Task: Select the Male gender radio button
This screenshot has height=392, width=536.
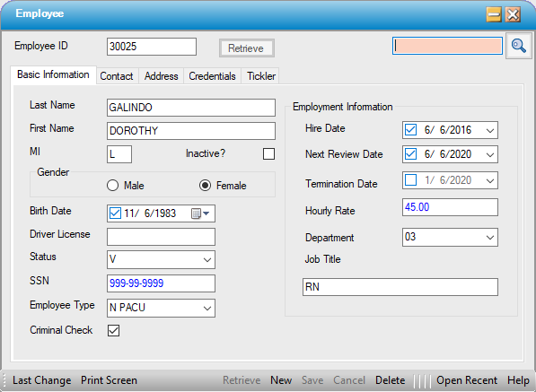Action: tap(112, 186)
